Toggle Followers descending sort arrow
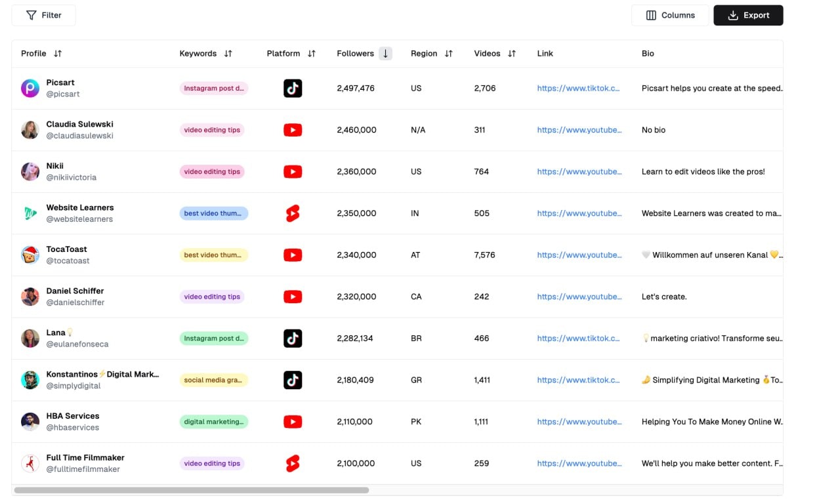 (x=385, y=54)
